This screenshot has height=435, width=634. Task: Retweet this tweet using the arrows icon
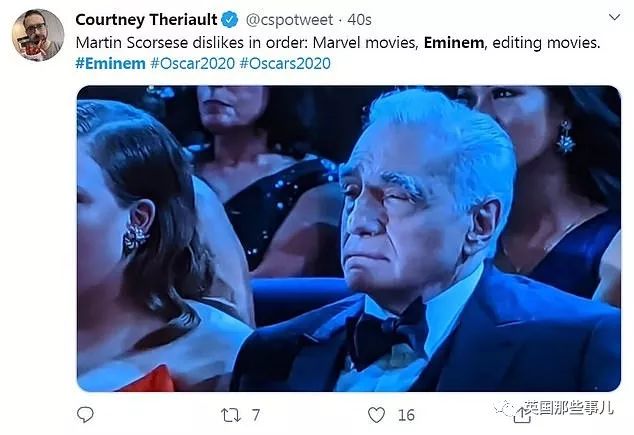click(x=229, y=414)
